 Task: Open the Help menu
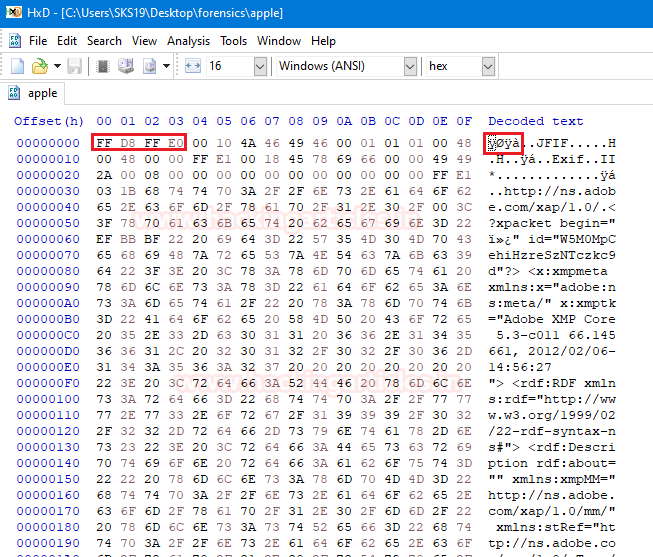click(x=323, y=41)
